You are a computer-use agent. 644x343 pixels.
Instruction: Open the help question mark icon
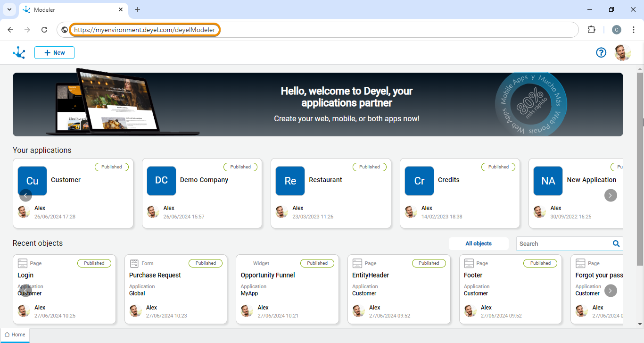pyautogui.click(x=601, y=53)
